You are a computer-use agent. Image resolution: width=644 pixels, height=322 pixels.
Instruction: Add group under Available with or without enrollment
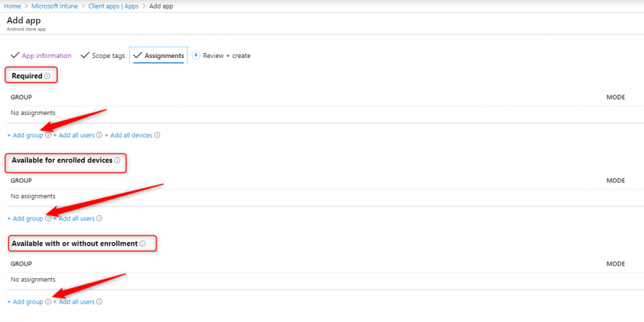(25, 302)
